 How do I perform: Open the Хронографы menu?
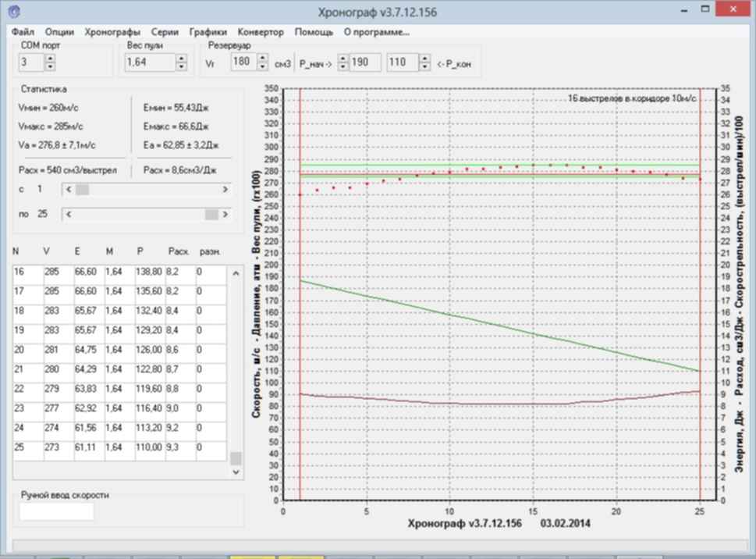click(112, 32)
